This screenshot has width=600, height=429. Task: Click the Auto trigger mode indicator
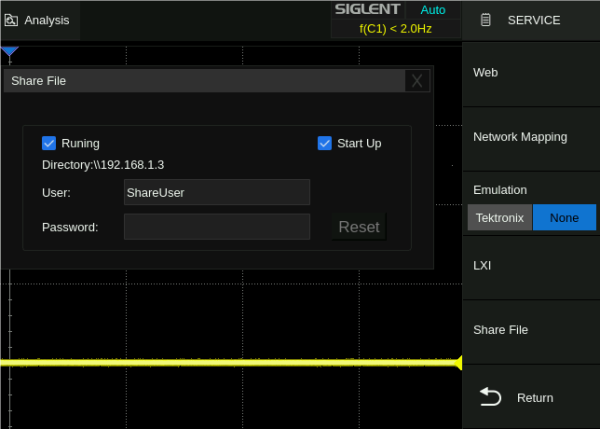click(433, 10)
